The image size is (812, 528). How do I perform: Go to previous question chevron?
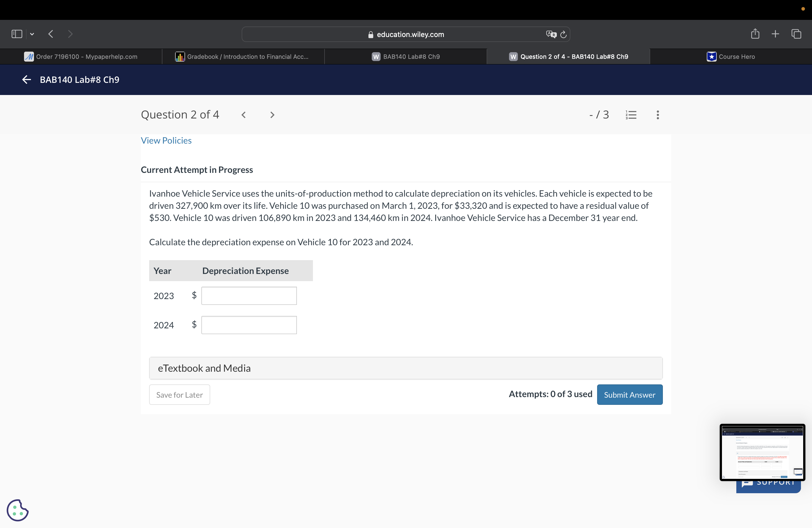point(244,115)
